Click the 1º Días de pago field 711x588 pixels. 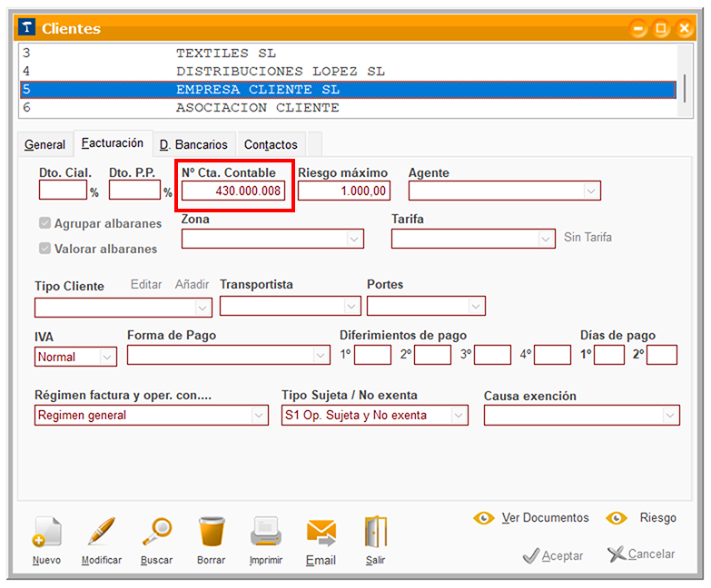609,355
